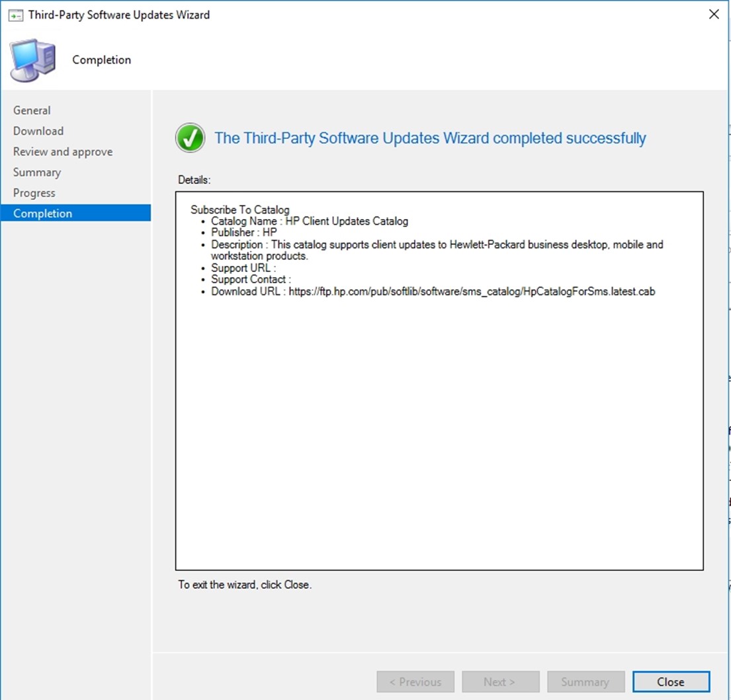Click the disabled Previous button
This screenshot has height=700, width=731.
coord(415,682)
